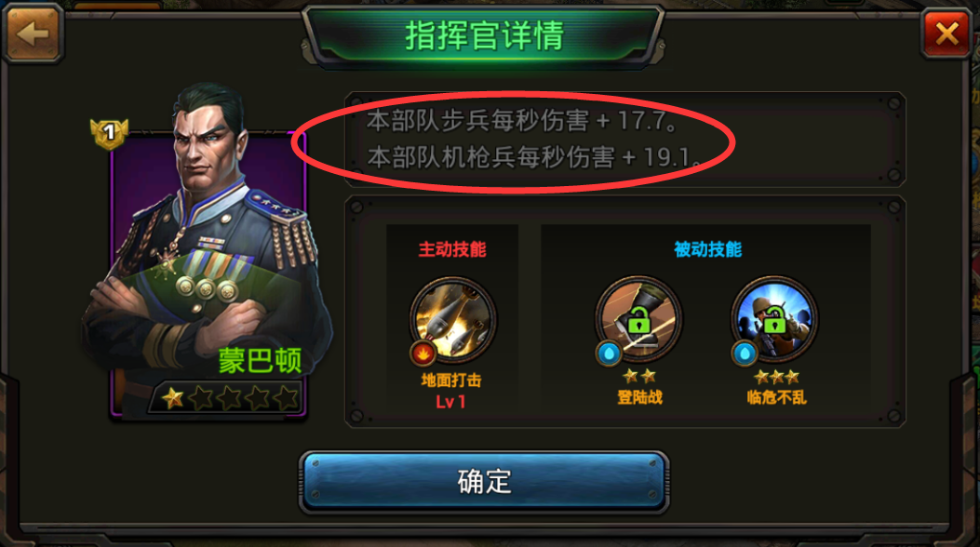
Task: Go back with the arrow button
Action: coord(34,33)
